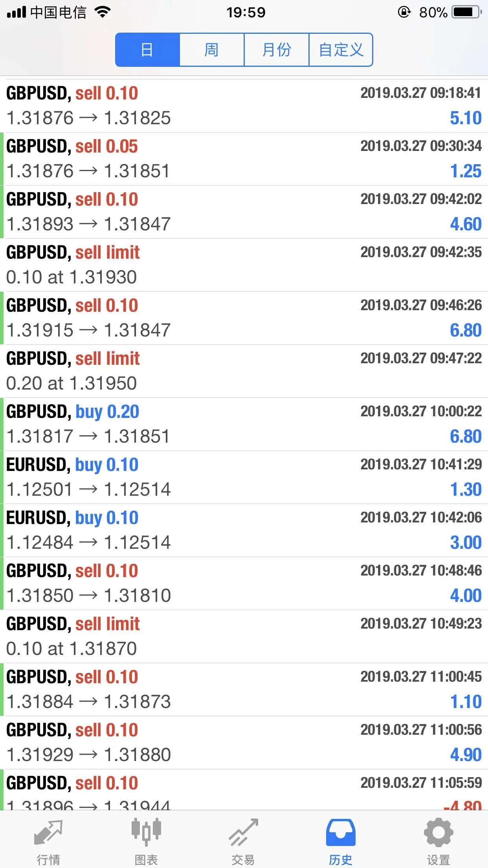The image size is (488, 868).
Task: Select the 日 day period segment
Action: 148,50
